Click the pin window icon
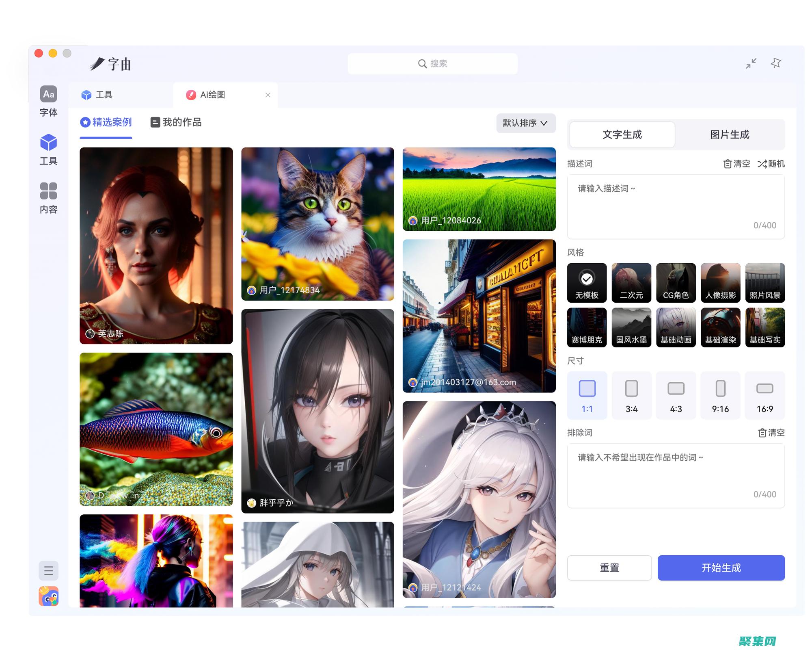812x650 pixels. [x=775, y=63]
